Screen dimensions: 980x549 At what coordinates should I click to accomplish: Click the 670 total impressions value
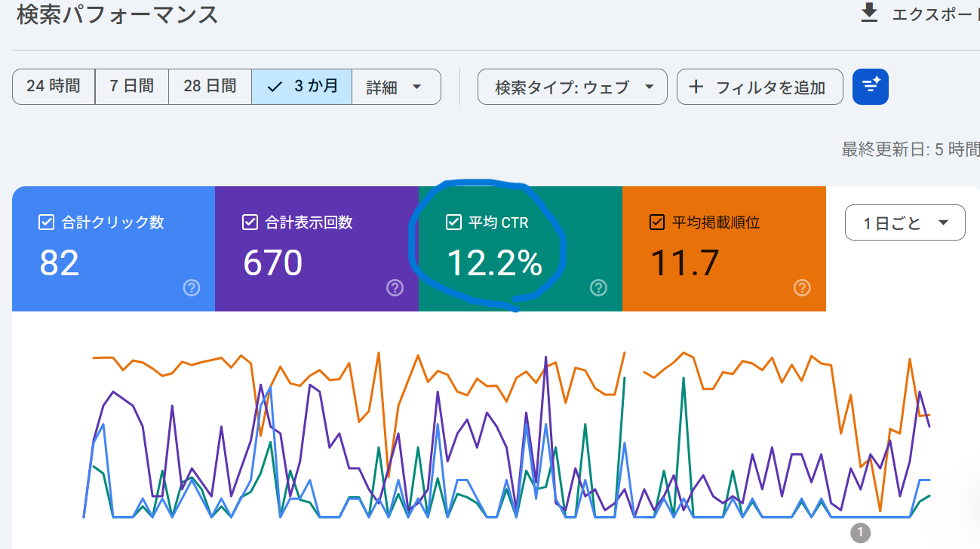pos(273,263)
